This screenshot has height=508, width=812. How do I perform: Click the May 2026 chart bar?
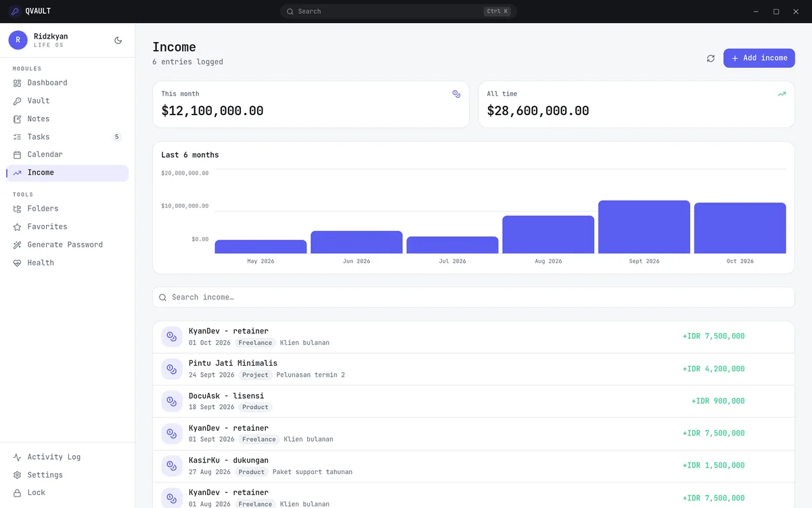click(x=261, y=247)
